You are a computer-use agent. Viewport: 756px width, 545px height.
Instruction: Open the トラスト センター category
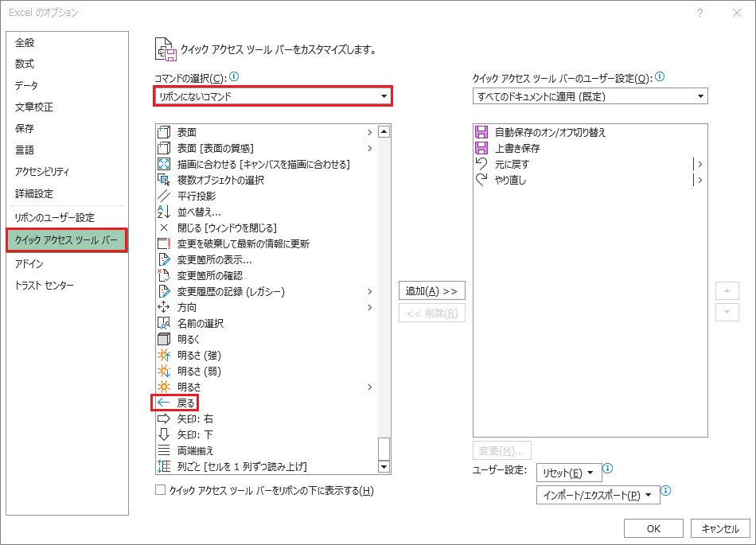tap(45, 285)
